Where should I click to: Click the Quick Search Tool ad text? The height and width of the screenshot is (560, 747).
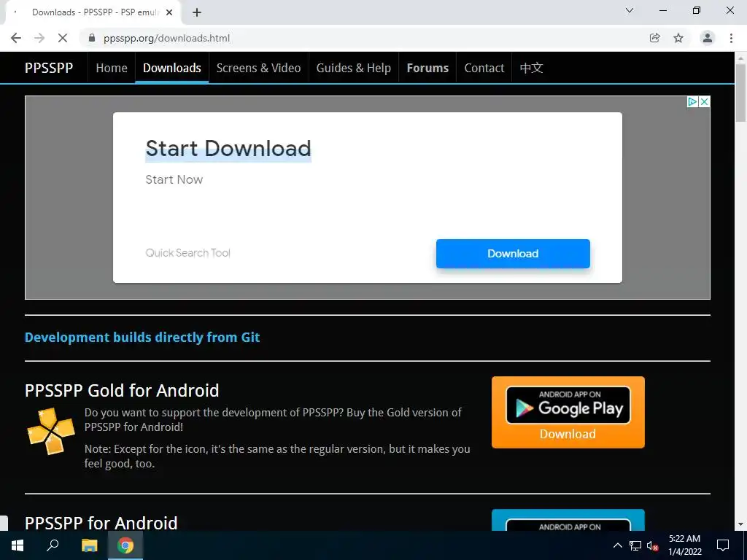coord(187,253)
